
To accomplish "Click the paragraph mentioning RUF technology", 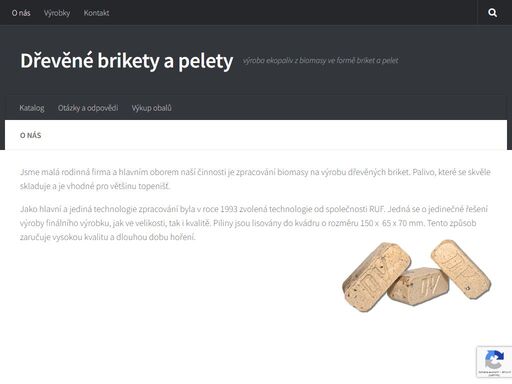I will click(254, 223).
